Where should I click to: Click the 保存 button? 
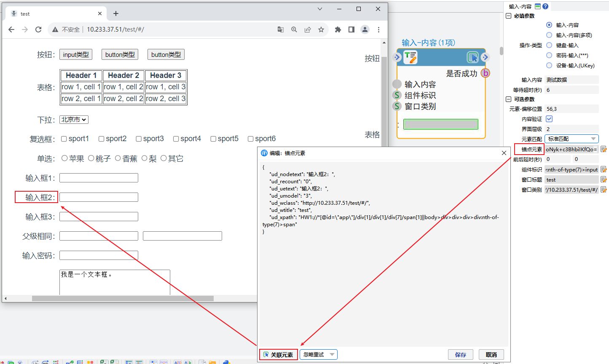460,355
